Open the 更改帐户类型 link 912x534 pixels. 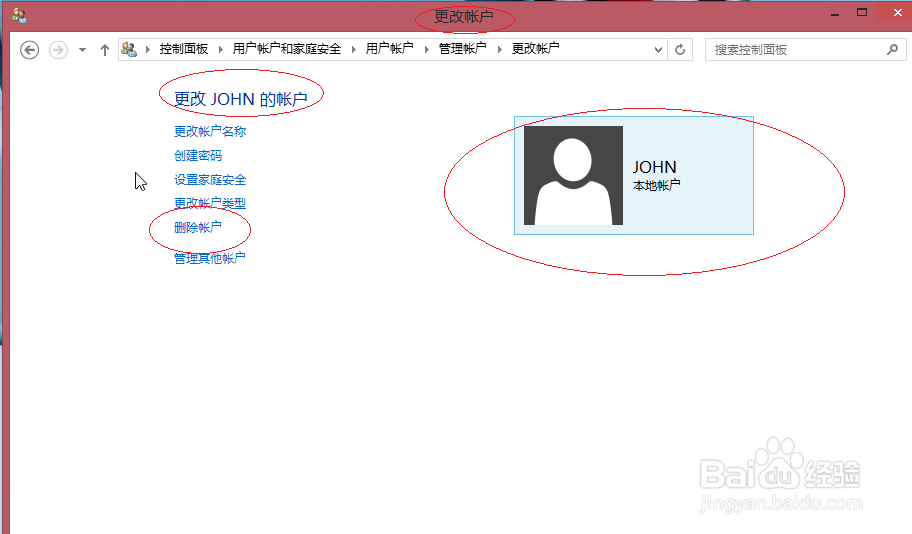point(210,203)
